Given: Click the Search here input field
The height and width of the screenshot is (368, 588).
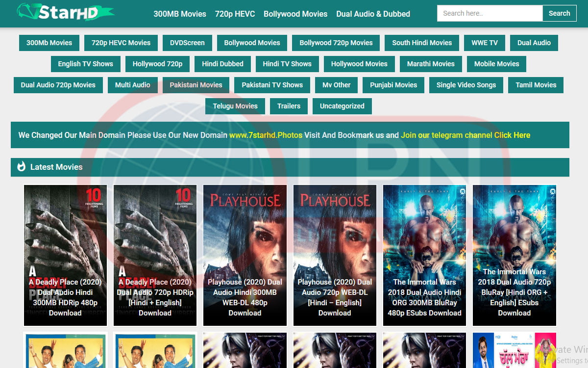Looking at the screenshot, I should [490, 13].
